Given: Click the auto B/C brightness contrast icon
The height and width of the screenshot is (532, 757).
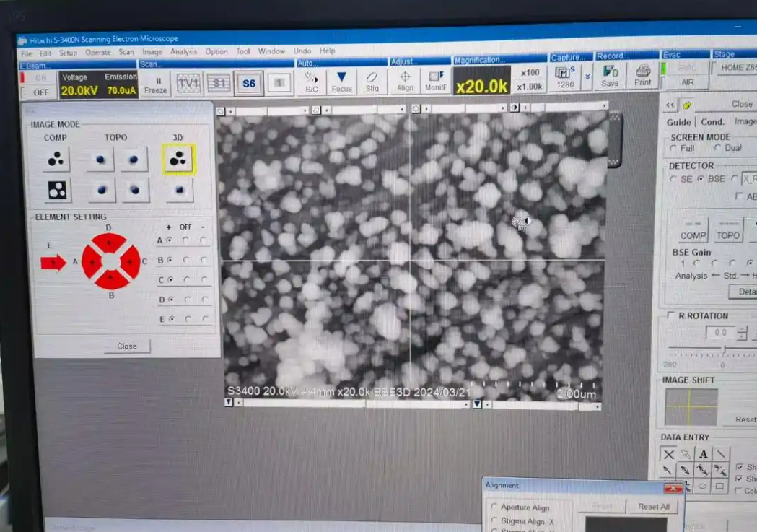Looking at the screenshot, I should click(x=312, y=82).
